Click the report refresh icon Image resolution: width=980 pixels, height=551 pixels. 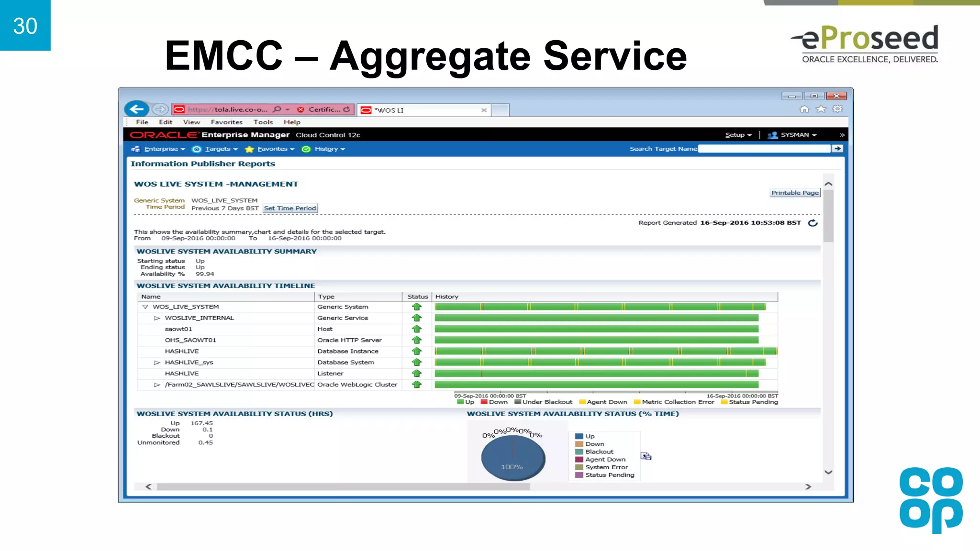click(813, 223)
